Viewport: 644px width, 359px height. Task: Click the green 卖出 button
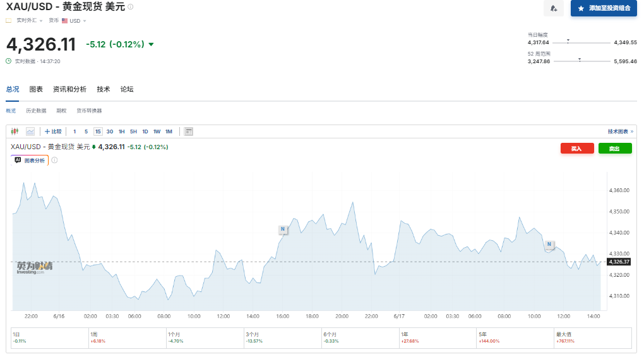[x=615, y=149]
